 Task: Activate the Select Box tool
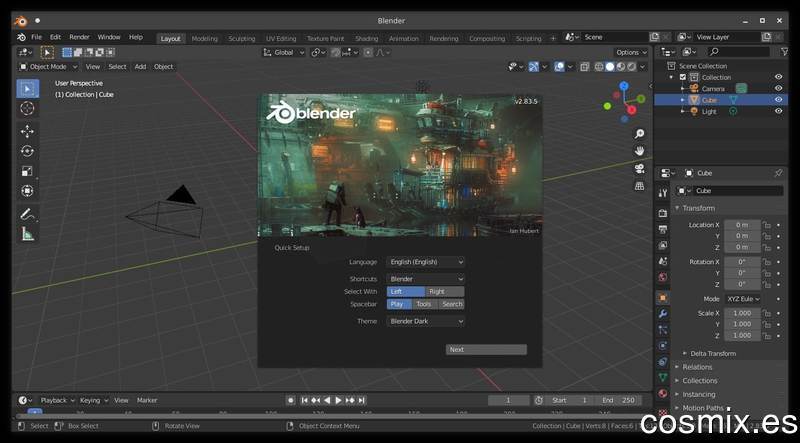pos(27,89)
